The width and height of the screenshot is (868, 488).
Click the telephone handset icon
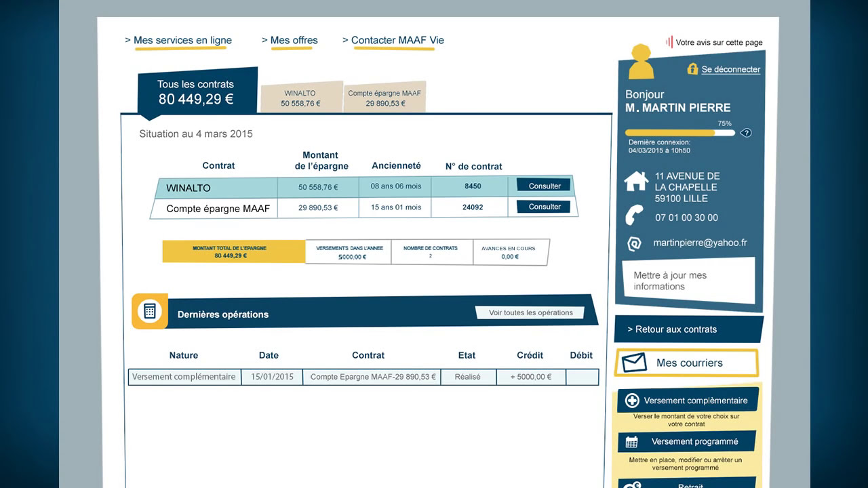tap(635, 216)
